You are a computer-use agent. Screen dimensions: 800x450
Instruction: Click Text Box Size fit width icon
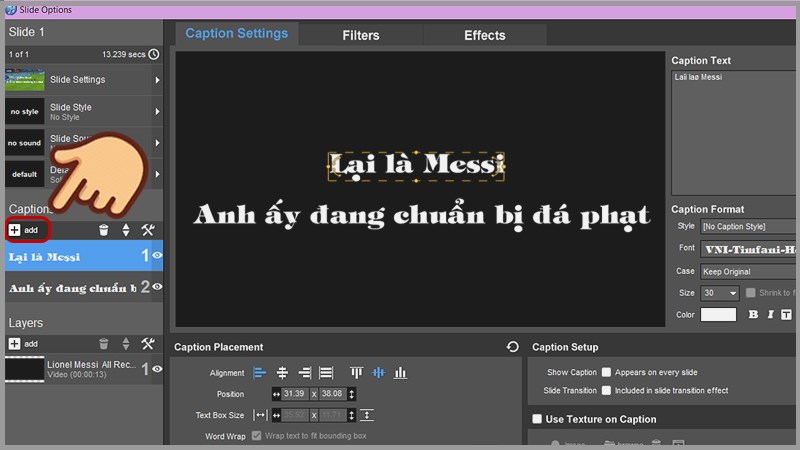coord(260,415)
